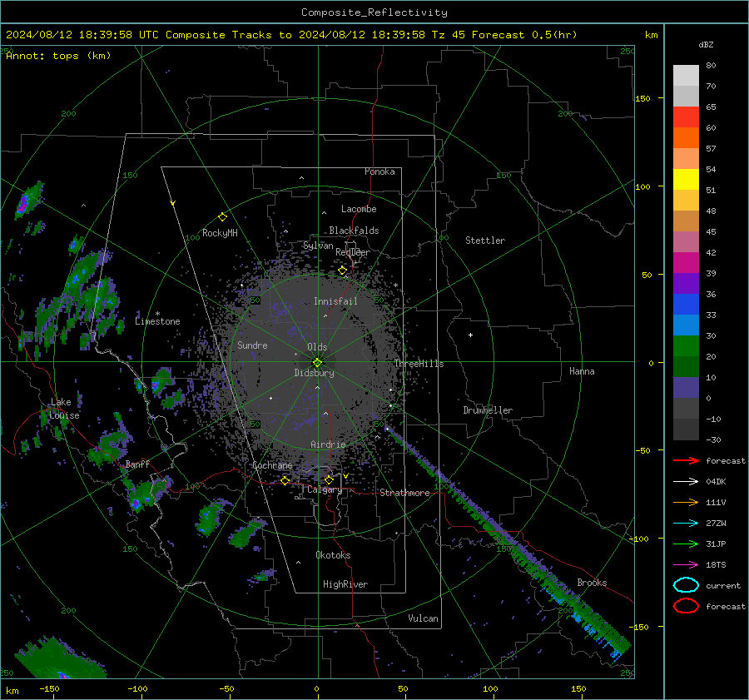Click the Airdrie city label

click(x=328, y=444)
